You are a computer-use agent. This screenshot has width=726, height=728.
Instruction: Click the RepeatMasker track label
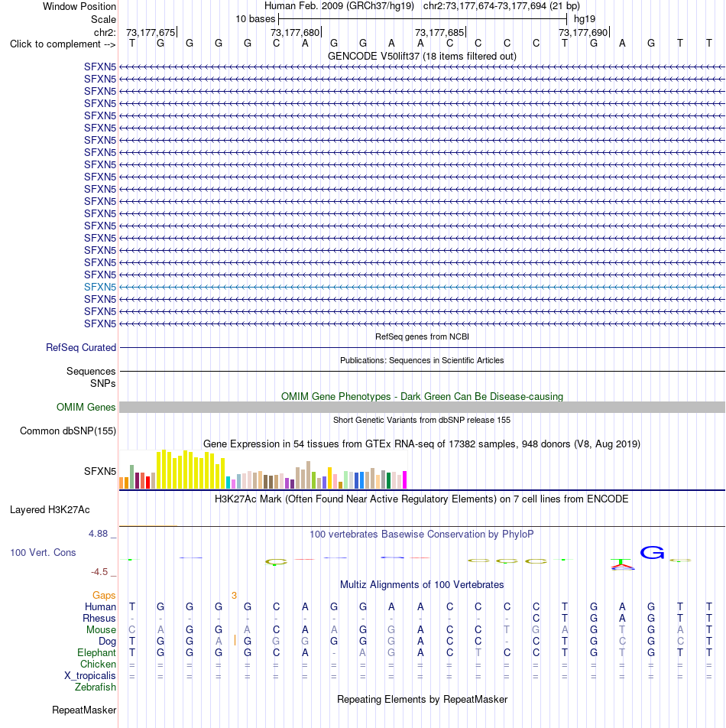84,710
